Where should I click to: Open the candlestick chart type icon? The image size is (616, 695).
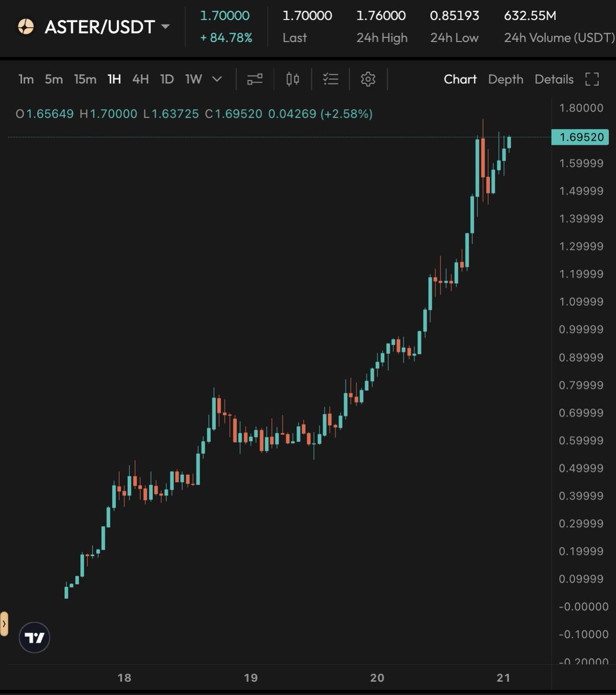click(293, 79)
